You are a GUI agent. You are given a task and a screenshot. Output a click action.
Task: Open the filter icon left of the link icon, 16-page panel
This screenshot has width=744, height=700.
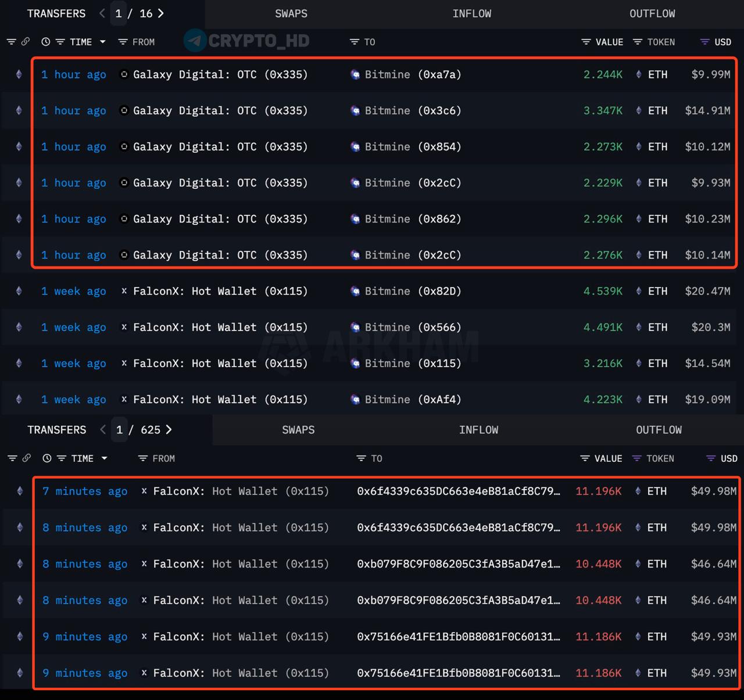point(11,42)
